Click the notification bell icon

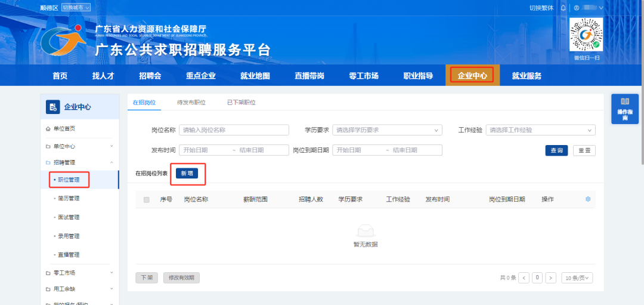click(x=563, y=8)
